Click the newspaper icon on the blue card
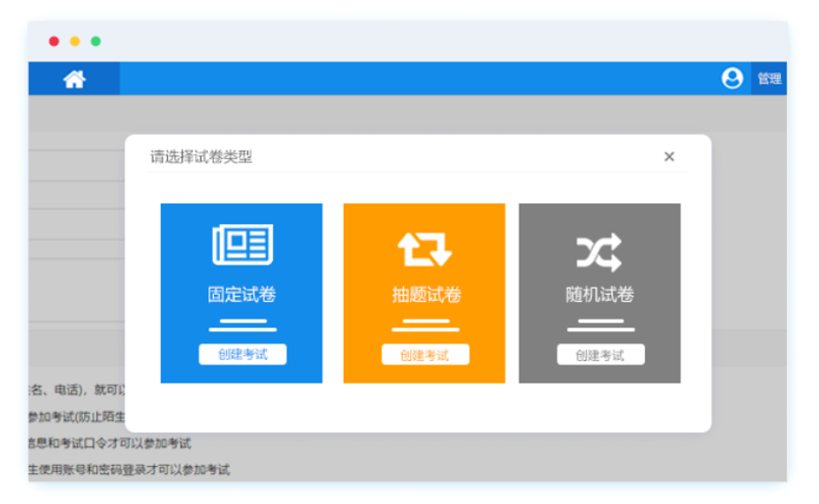The image size is (819, 504). 242,244
